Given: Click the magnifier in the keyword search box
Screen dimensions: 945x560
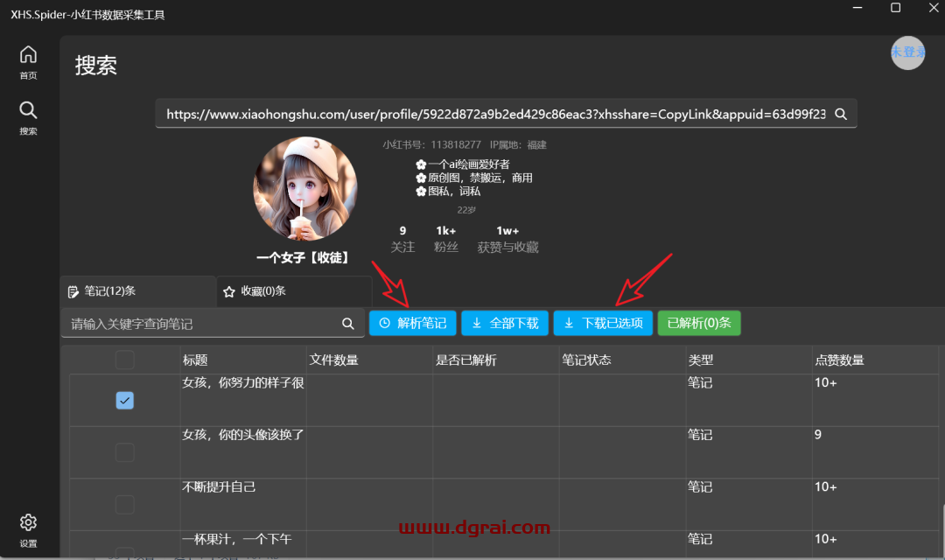Looking at the screenshot, I should point(347,324).
